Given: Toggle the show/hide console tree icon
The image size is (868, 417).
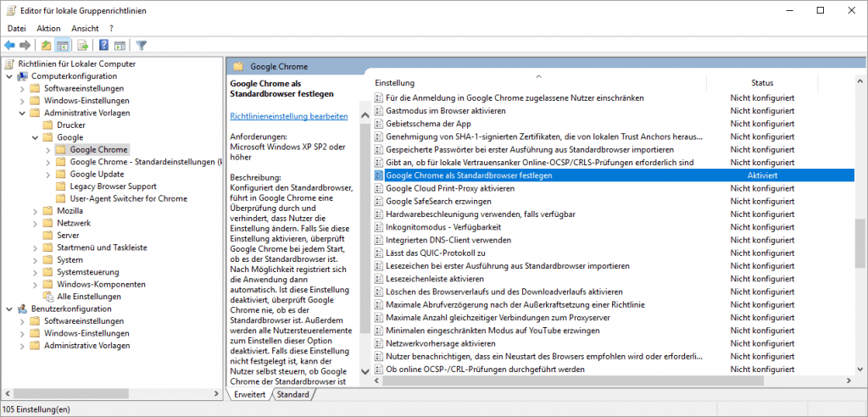Looking at the screenshot, I should click(x=63, y=45).
